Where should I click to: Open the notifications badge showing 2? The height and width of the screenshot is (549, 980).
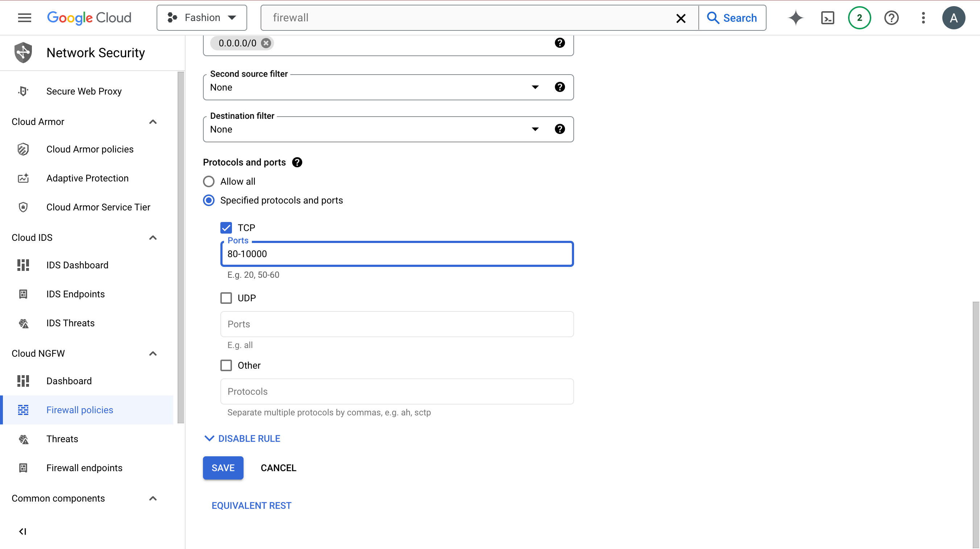[859, 18]
